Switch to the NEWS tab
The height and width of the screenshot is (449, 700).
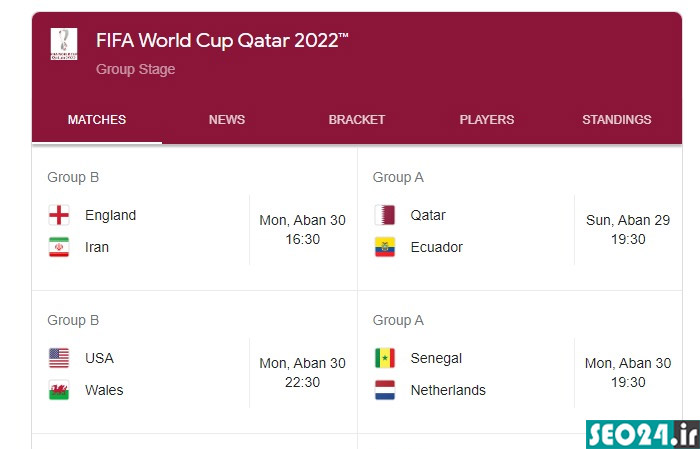227,120
